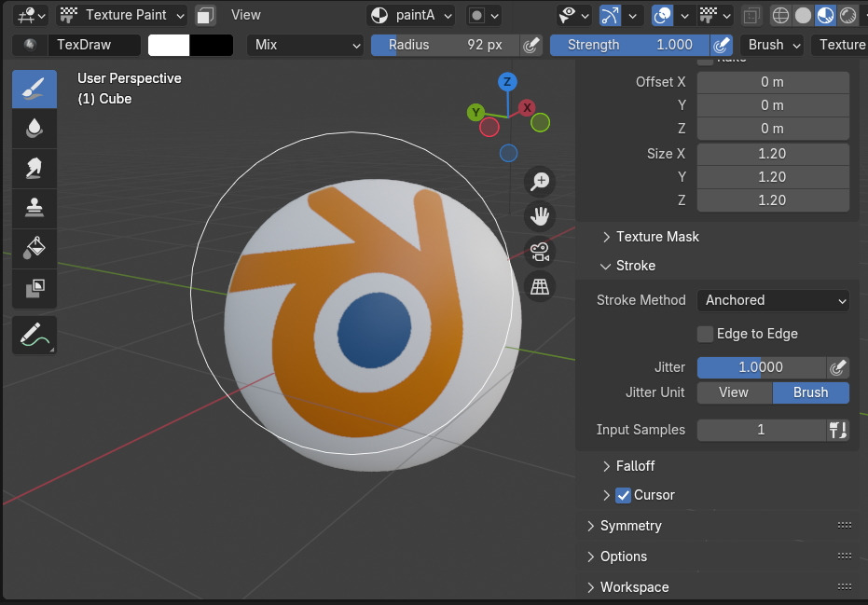Viewport: 868px width, 605px height.
Task: Select material preview viewport shading
Action: tap(825, 16)
